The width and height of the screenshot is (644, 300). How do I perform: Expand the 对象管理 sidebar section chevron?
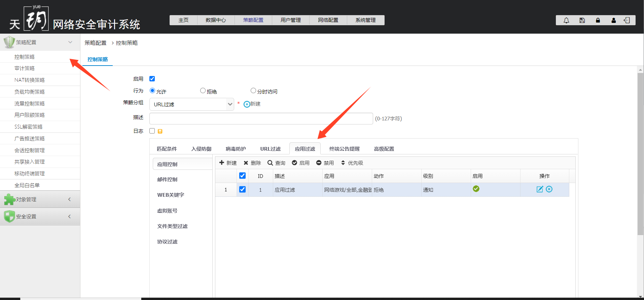pyautogui.click(x=70, y=199)
